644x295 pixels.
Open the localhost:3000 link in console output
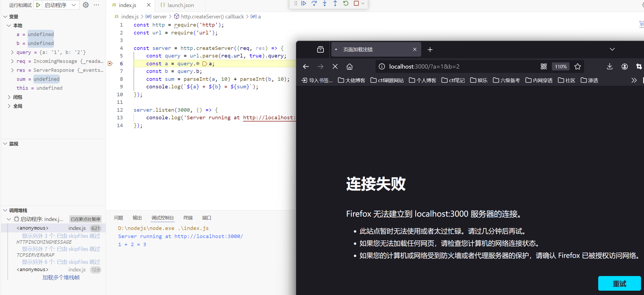click(x=209, y=236)
